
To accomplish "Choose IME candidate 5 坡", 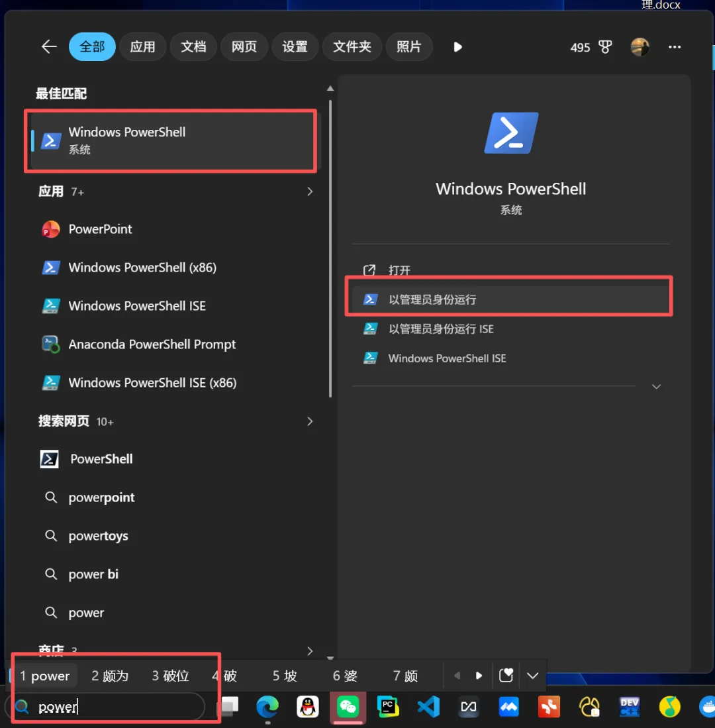I will coord(285,676).
